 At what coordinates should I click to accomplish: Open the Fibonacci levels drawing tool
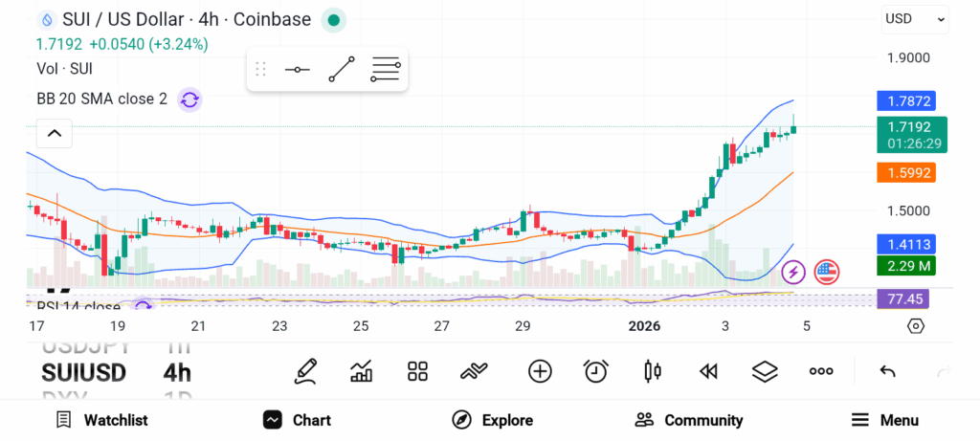[385, 70]
